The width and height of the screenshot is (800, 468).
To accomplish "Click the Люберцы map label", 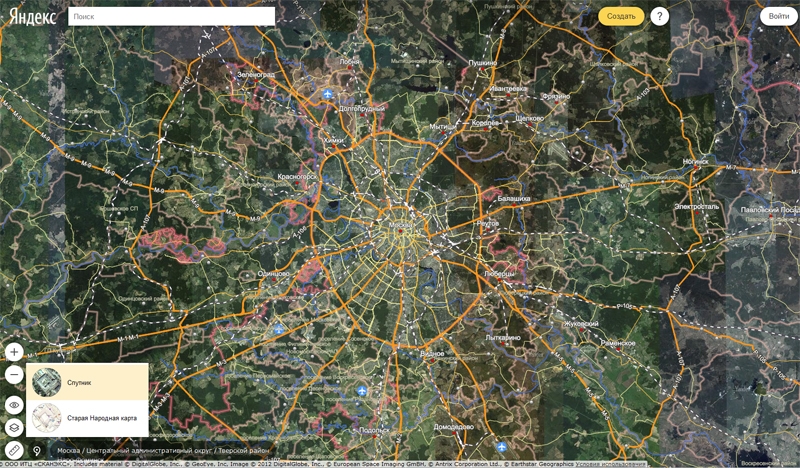I will coord(499,274).
